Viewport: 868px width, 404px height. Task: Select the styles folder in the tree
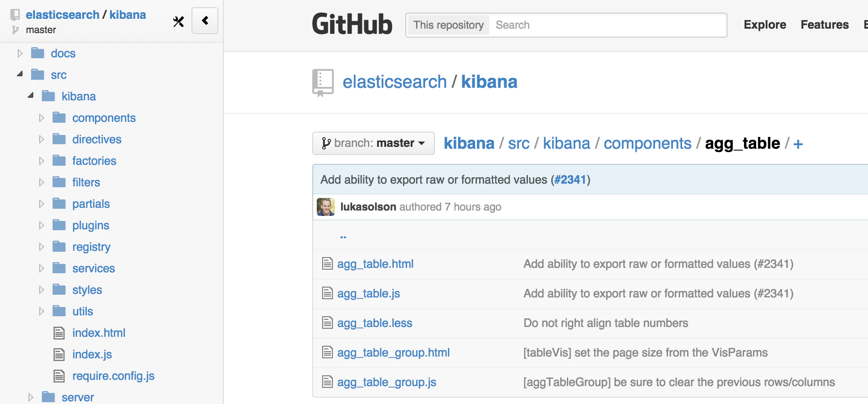point(87,290)
